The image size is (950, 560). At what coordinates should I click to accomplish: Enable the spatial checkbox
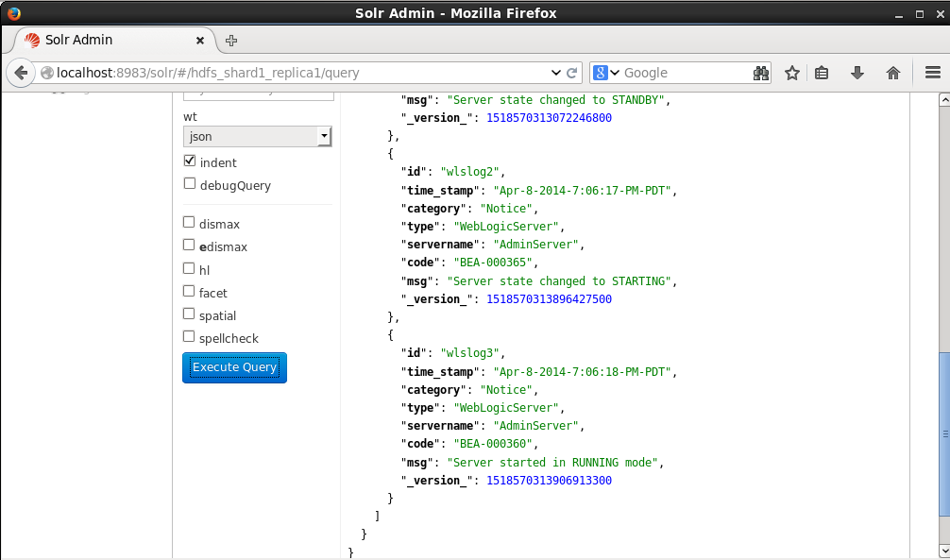(x=189, y=314)
